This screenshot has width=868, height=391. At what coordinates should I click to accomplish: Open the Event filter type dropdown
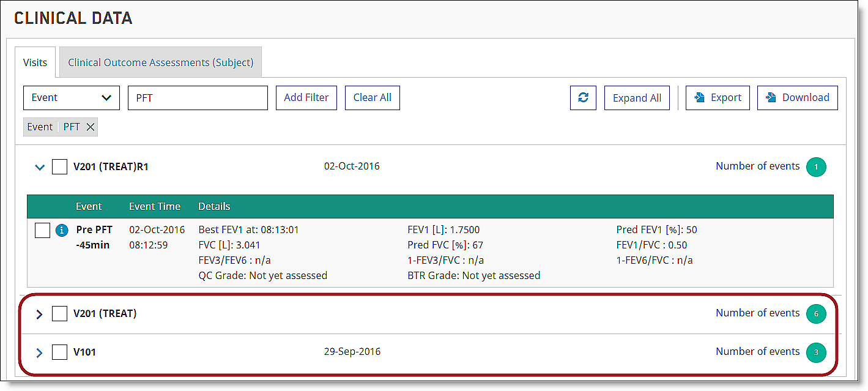click(x=72, y=98)
